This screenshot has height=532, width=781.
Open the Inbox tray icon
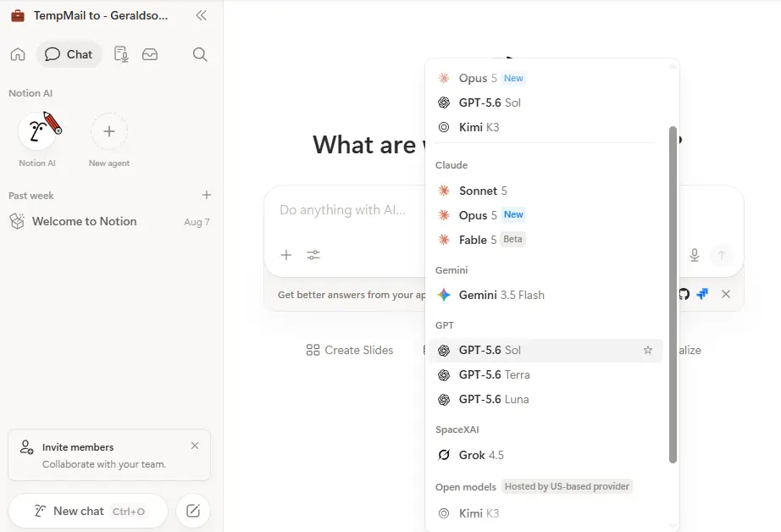pos(150,54)
